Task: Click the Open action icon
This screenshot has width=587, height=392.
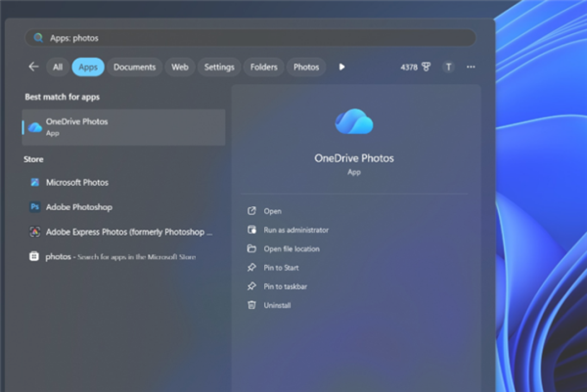Action: 252,211
